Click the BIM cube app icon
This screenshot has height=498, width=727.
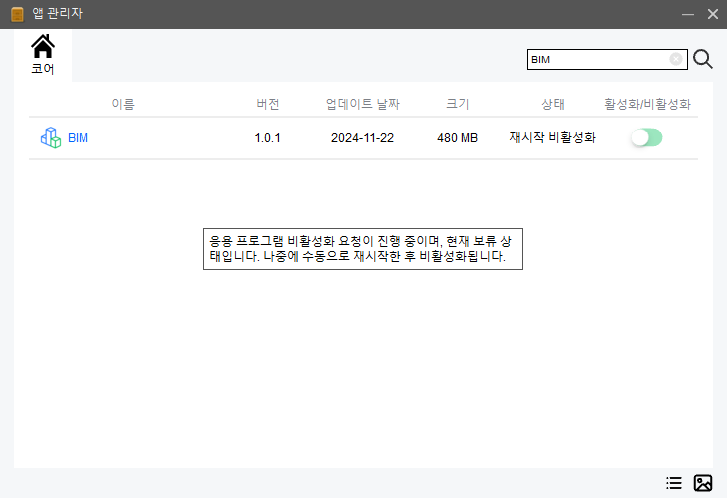(51, 138)
